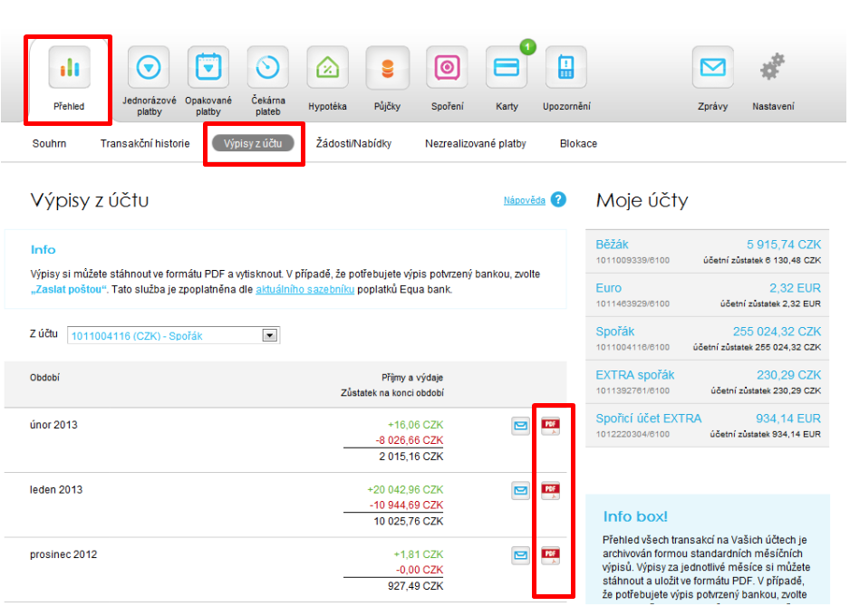Open Zprávy envelope icon
850x616 pixels.
pyautogui.click(x=712, y=69)
